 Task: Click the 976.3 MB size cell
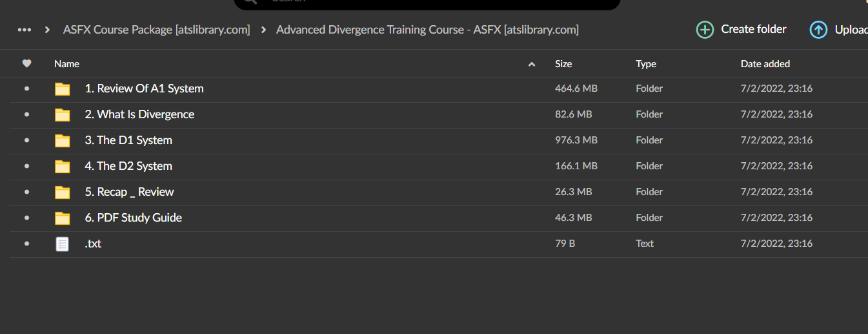576,140
